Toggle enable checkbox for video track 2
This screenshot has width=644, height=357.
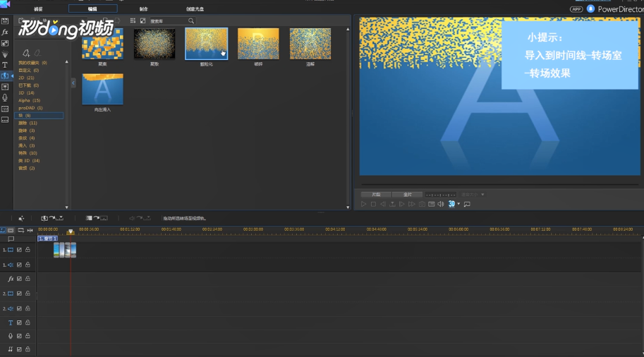(19, 294)
